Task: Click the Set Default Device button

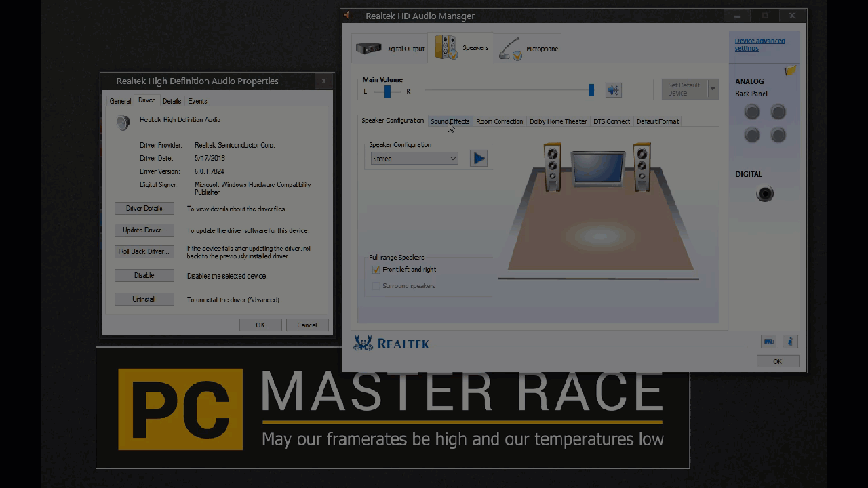Action: [684, 89]
